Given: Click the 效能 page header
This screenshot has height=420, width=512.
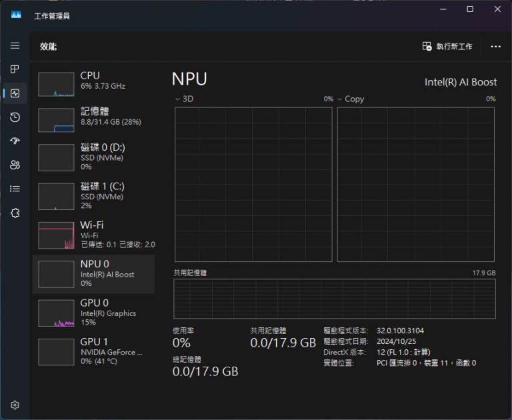Looking at the screenshot, I should tap(48, 47).
